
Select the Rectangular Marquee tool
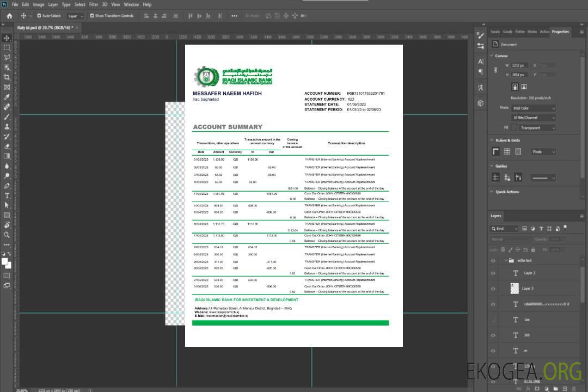point(7,48)
